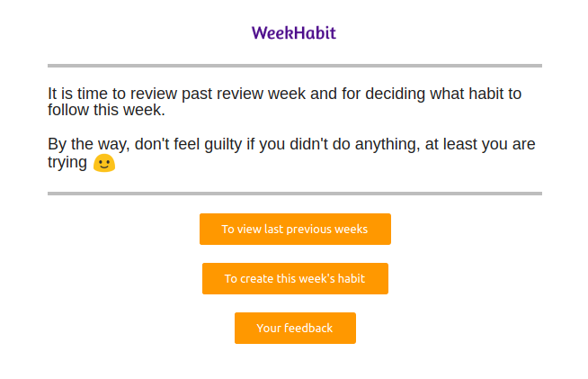Click the paragraph starting 'By the way'

pos(291,154)
